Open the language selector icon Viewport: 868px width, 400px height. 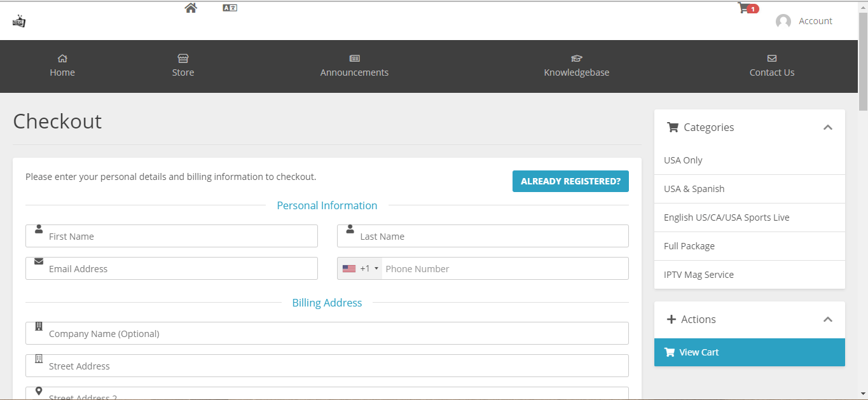point(230,8)
